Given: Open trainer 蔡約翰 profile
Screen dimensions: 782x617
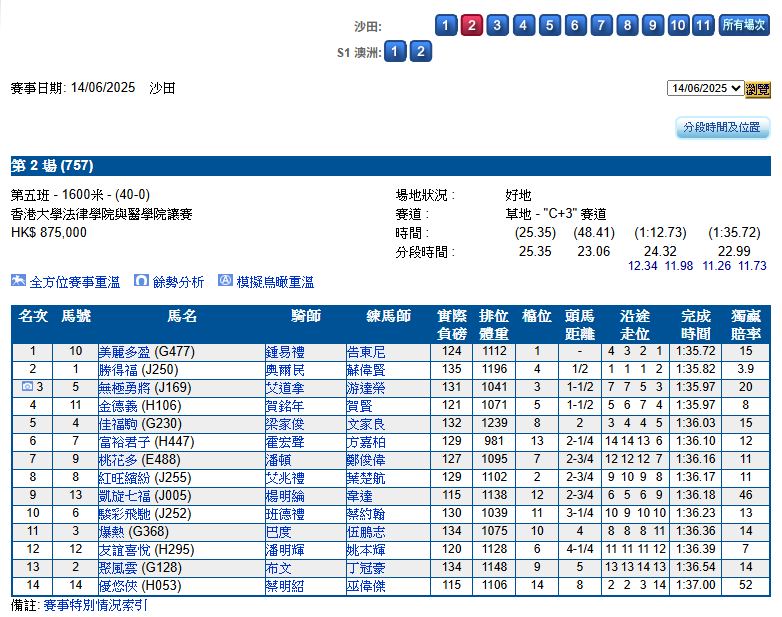Looking at the screenshot, I should click(366, 514).
